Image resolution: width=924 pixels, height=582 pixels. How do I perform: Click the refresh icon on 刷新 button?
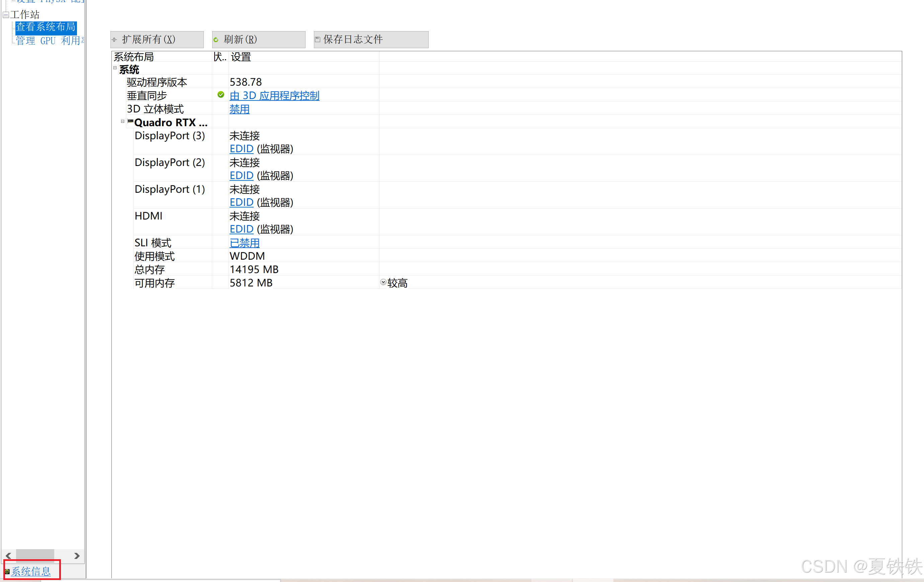(216, 39)
